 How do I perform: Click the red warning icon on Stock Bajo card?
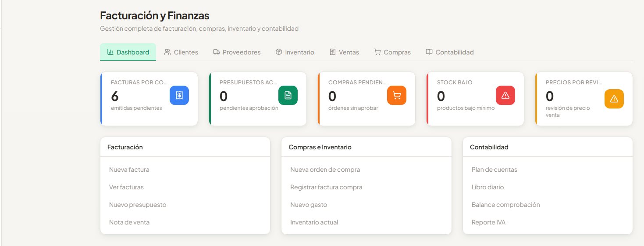coord(505,95)
